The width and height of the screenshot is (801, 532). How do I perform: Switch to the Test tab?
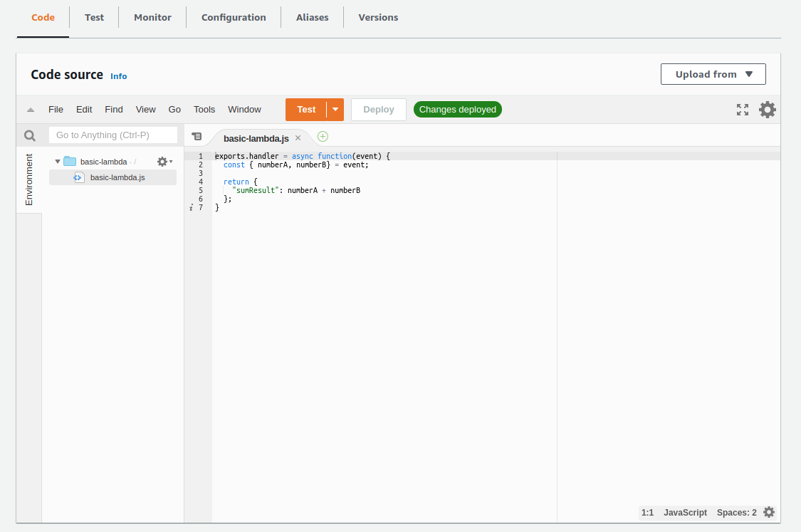coord(94,17)
